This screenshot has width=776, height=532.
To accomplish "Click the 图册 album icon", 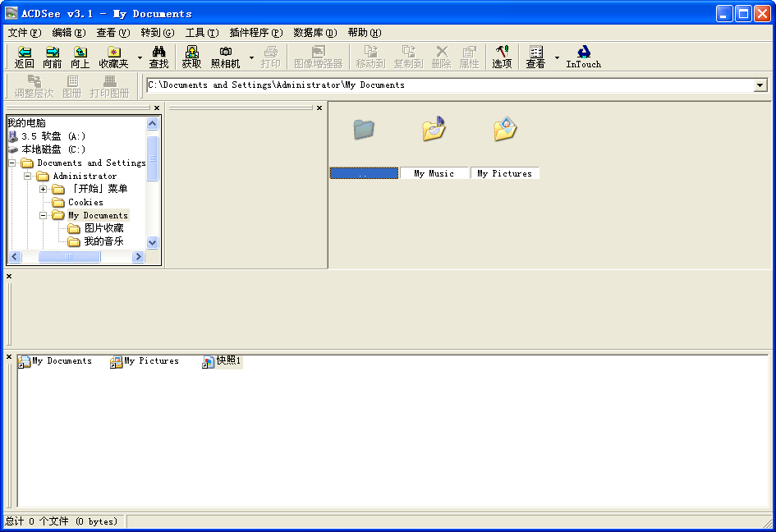I will click(72, 86).
